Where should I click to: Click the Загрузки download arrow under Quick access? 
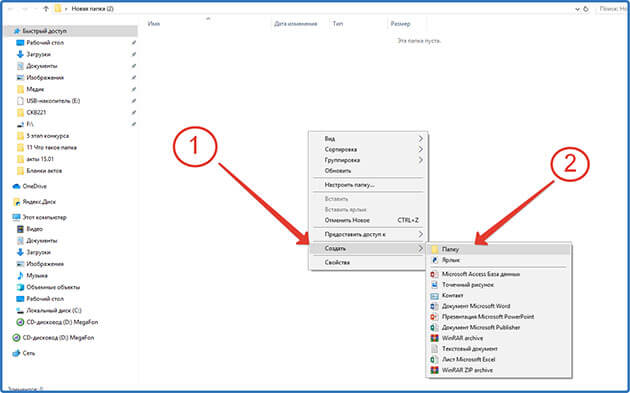click(20, 54)
